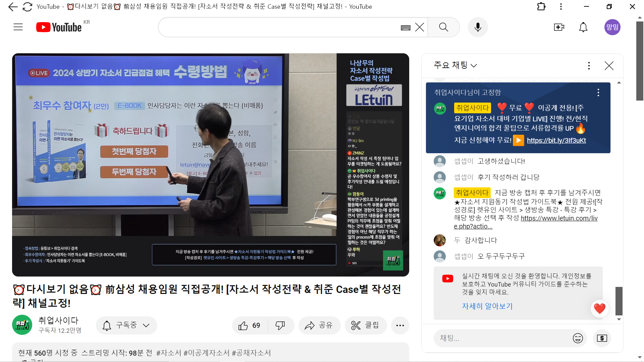The height and width of the screenshot is (362, 644).
Task: Click the chat scrollbar thumb
Action: click(619, 301)
